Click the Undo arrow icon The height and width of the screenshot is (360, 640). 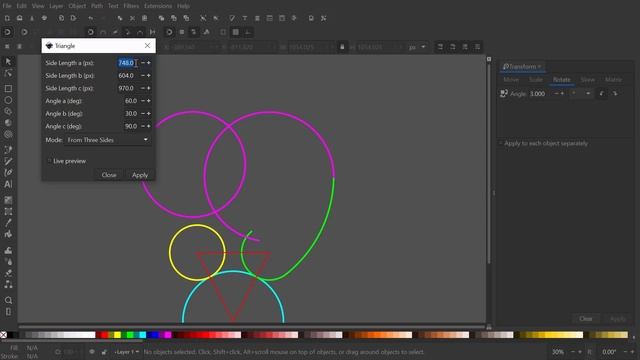tap(91, 18)
